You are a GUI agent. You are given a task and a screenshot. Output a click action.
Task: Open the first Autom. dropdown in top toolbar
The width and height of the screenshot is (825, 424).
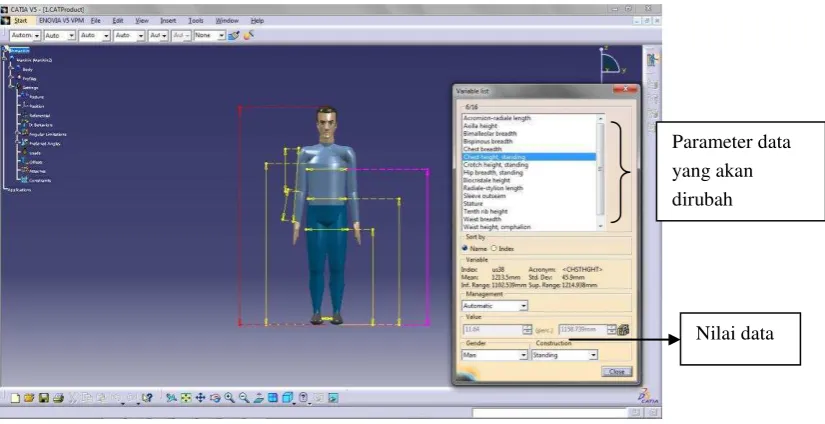pyautogui.click(x=25, y=35)
